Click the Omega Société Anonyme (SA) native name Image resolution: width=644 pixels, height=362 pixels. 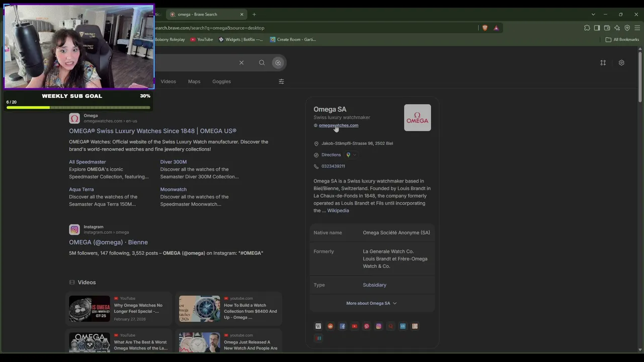click(x=396, y=233)
